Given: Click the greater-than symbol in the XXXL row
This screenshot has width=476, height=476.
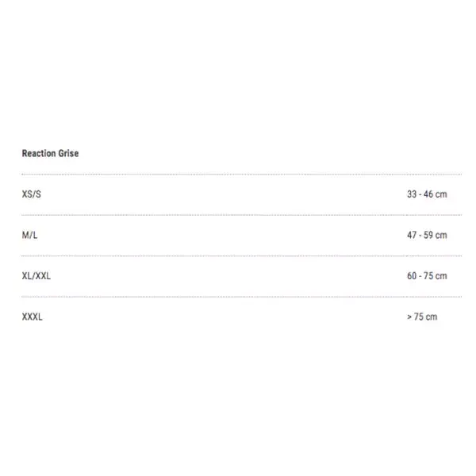Looking at the screenshot, I should click(409, 317).
